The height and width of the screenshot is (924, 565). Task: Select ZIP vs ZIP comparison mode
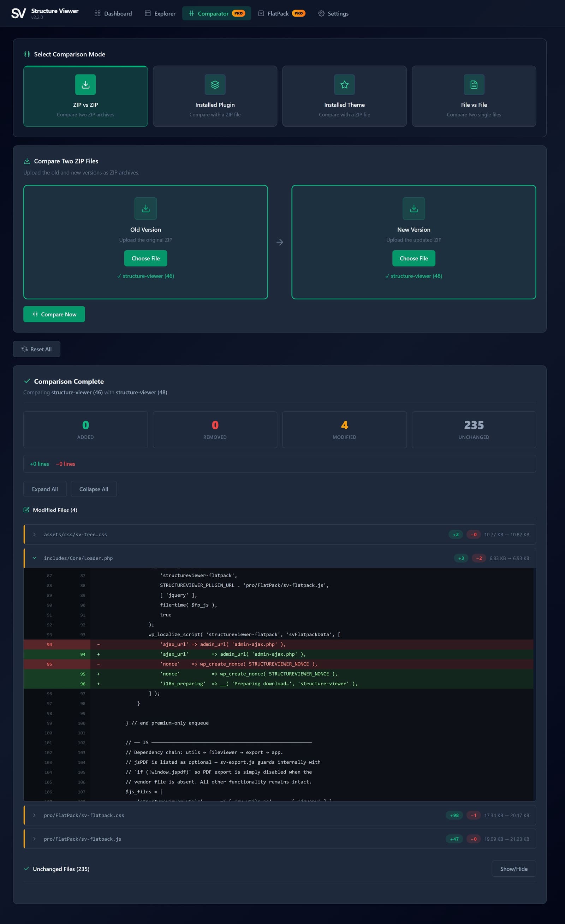point(85,96)
